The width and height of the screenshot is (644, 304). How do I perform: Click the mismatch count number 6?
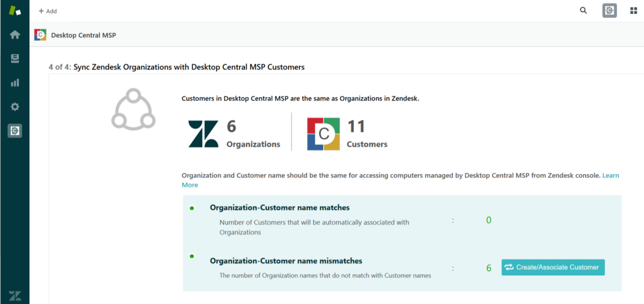(489, 268)
